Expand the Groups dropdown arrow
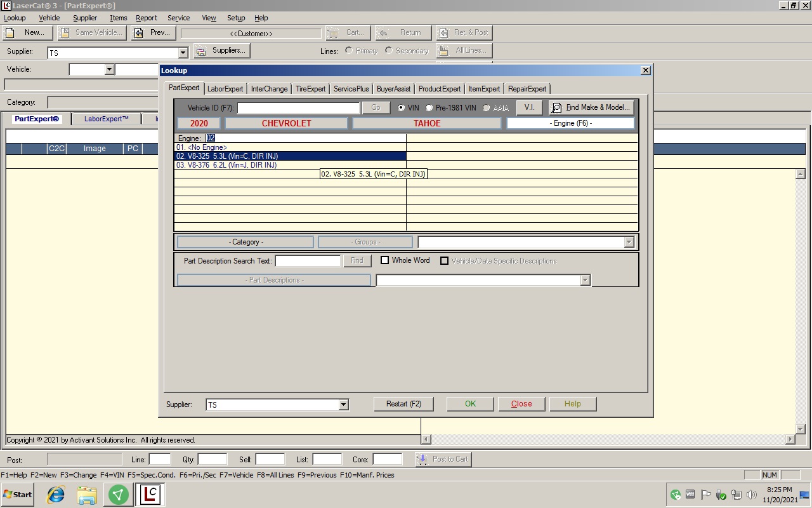Screen dimensions: 812x508 [629, 242]
